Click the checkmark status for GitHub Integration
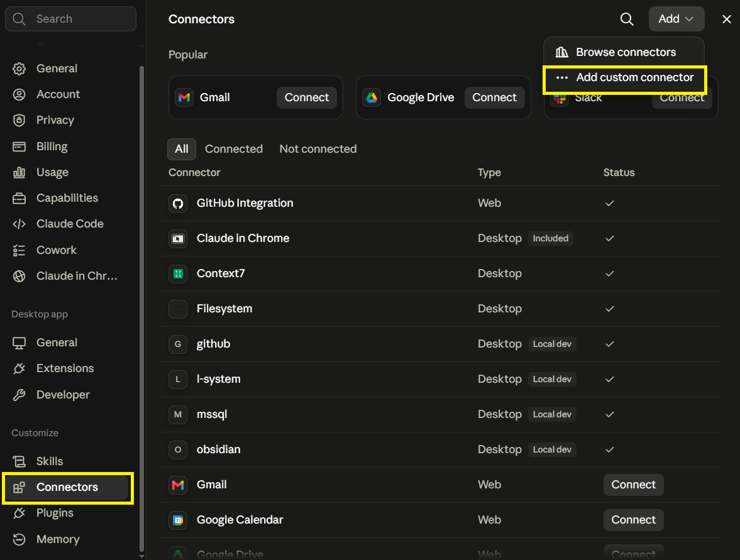Screen dimensions: 740x560 tap(610, 204)
